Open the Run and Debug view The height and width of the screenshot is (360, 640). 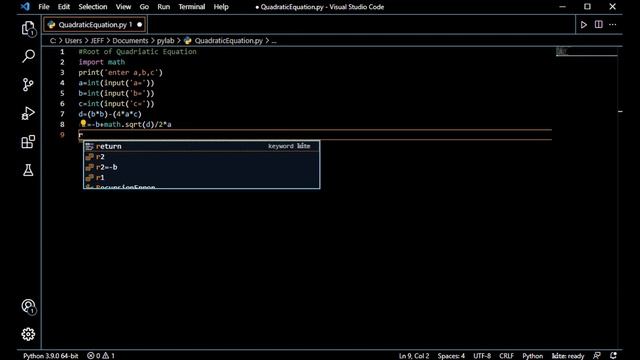pos(28,113)
